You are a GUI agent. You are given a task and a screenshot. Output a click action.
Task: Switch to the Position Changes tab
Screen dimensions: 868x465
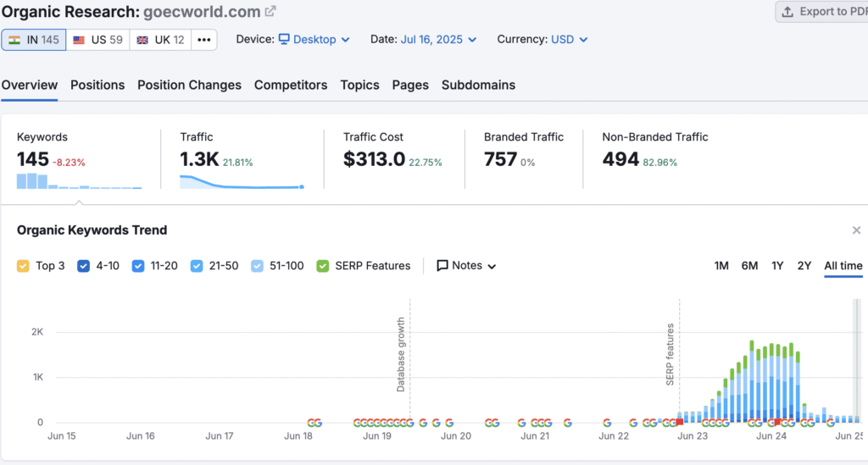click(x=189, y=85)
